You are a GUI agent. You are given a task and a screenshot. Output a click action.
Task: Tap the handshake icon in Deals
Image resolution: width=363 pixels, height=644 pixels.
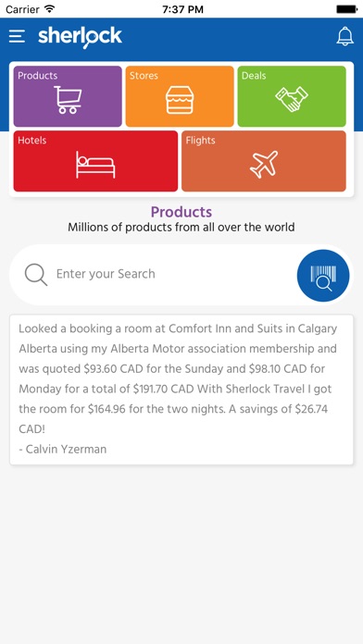click(292, 99)
